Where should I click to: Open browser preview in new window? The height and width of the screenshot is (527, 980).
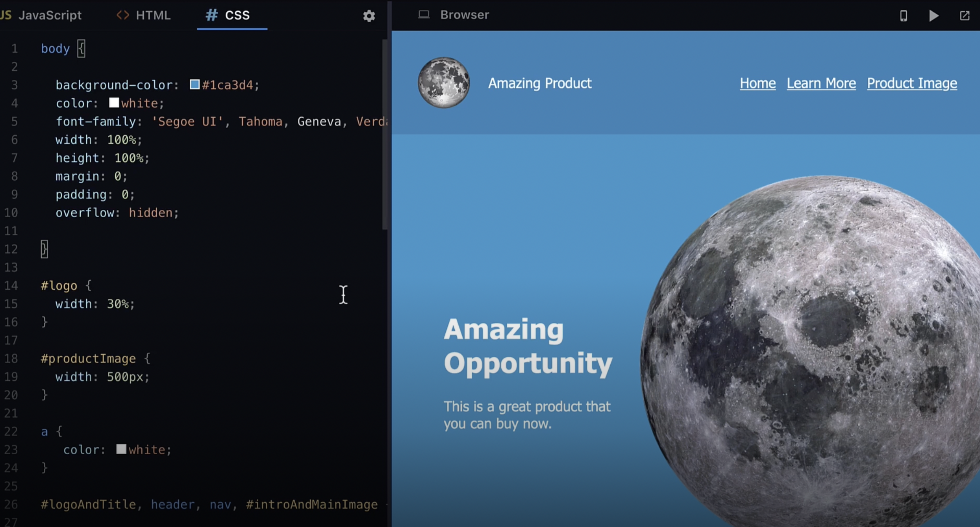(x=964, y=16)
